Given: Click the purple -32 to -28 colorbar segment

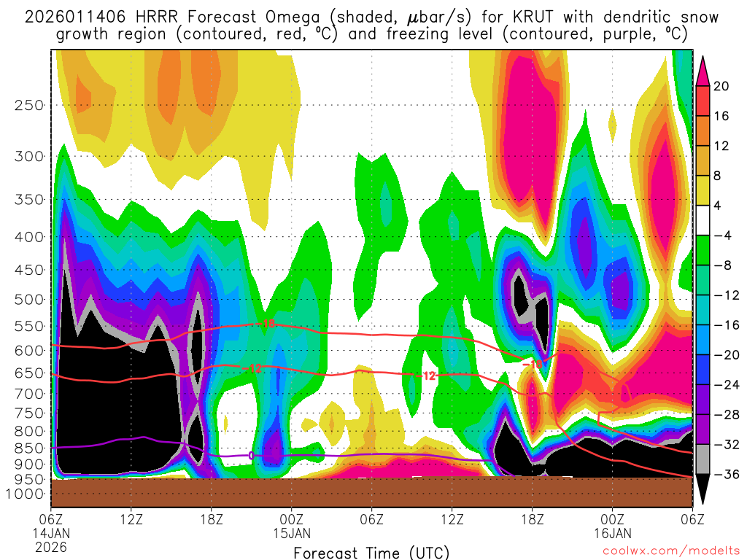Looking at the screenshot, I should pyautogui.click(x=703, y=429).
